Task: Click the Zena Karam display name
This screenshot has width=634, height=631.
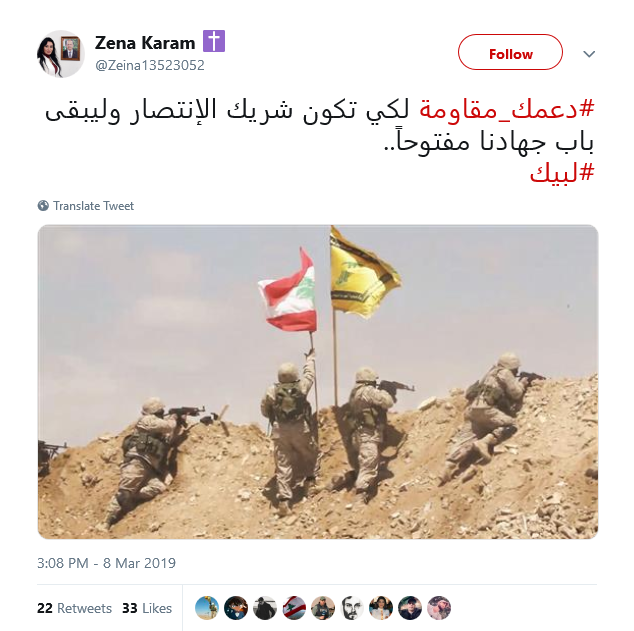Action: tap(145, 42)
